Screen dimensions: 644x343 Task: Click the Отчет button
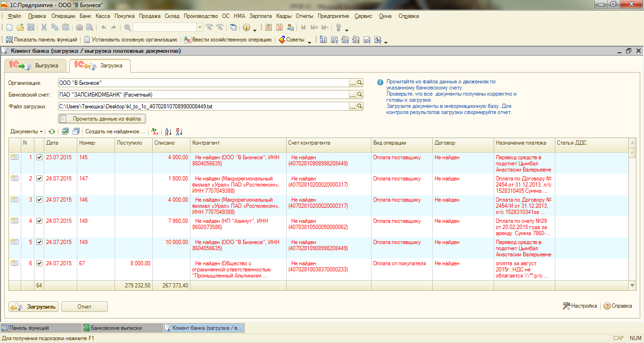coord(84,307)
